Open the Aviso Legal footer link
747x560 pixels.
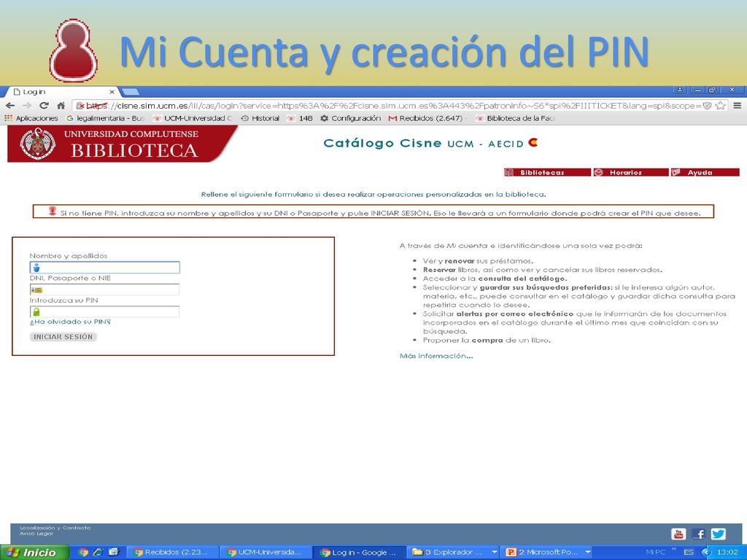point(36,533)
